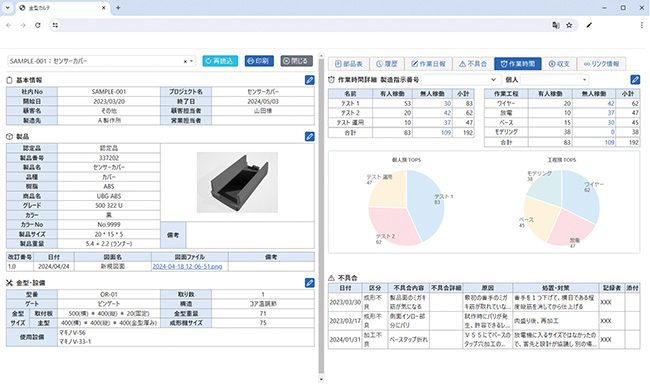Open browser translate icon in address bar
The height and width of the screenshot is (384, 650).
coord(555,25)
